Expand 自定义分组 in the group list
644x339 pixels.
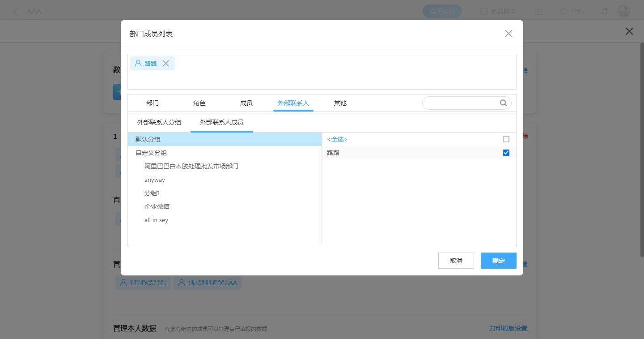click(151, 153)
